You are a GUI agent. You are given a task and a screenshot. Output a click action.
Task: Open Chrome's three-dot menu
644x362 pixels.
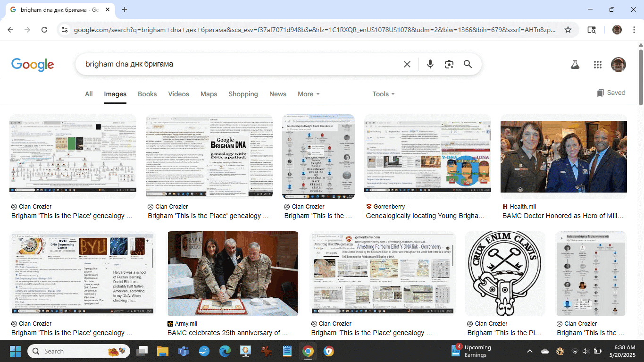click(634, 30)
